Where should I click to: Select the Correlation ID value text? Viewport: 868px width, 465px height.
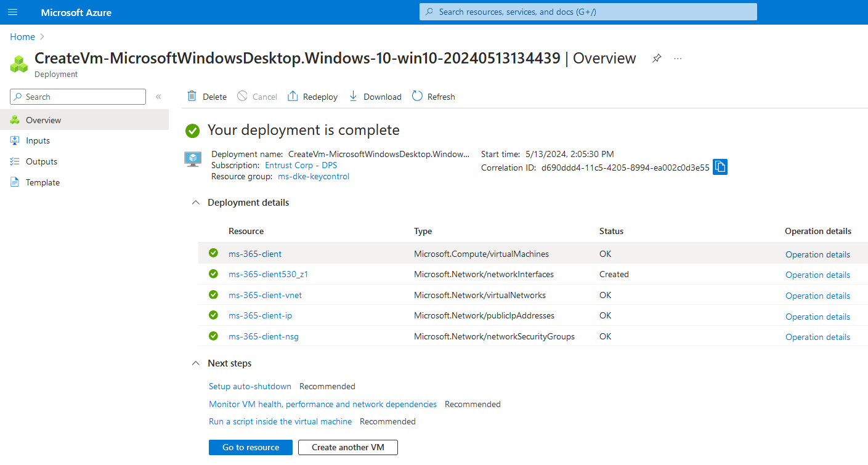(x=625, y=167)
